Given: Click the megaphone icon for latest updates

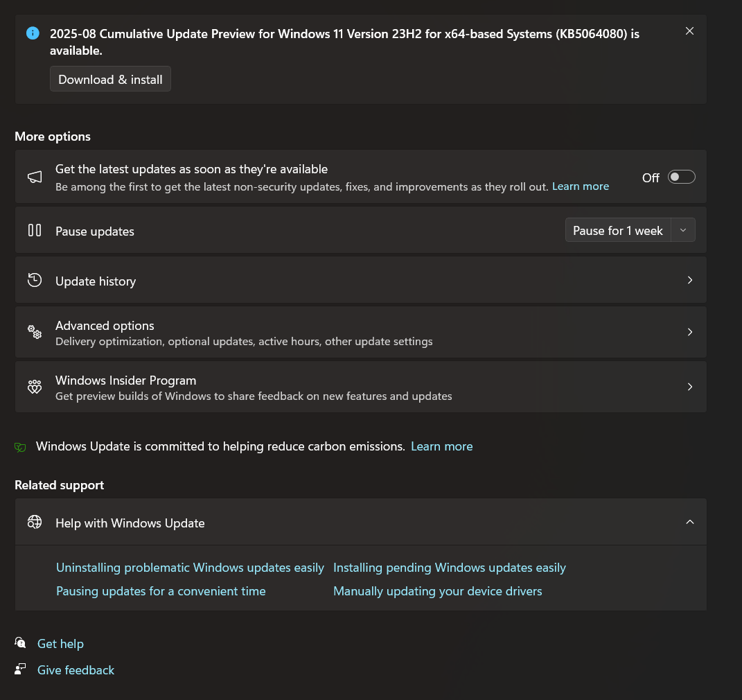Looking at the screenshot, I should pyautogui.click(x=35, y=177).
